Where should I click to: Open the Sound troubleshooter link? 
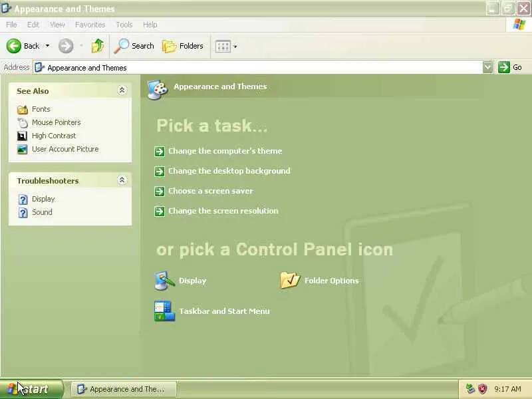(42, 212)
